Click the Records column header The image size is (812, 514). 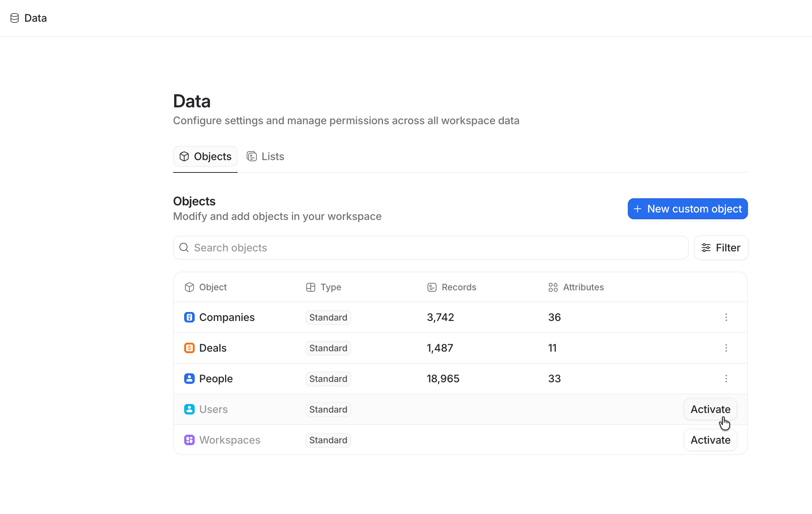[x=451, y=287]
